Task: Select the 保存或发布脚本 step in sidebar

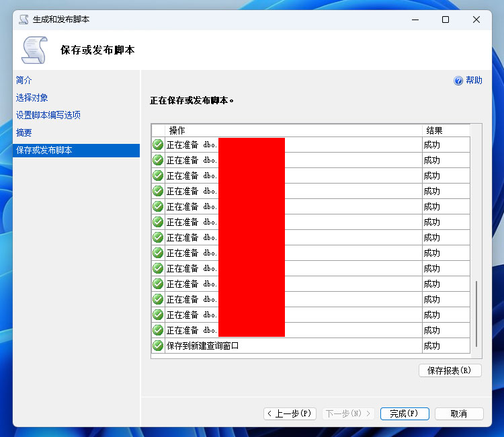Action: pyautogui.click(x=44, y=150)
